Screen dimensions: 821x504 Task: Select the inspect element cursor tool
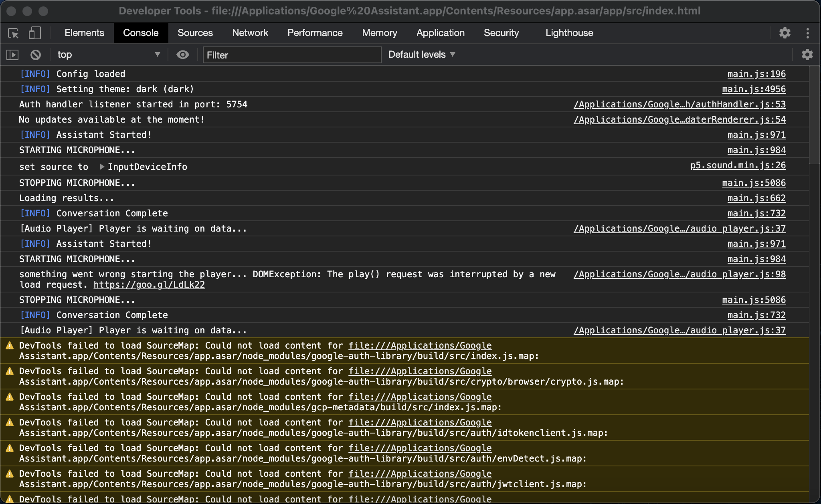pyautogui.click(x=12, y=33)
